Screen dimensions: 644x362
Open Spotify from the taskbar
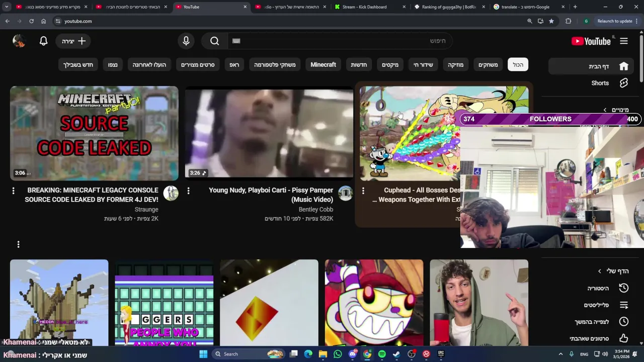[x=382, y=354]
